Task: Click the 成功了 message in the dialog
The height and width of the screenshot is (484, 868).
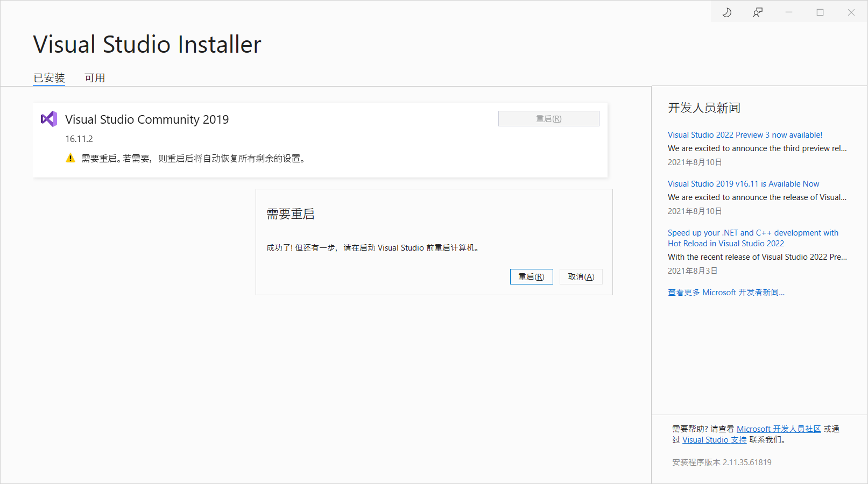Action: click(x=373, y=248)
